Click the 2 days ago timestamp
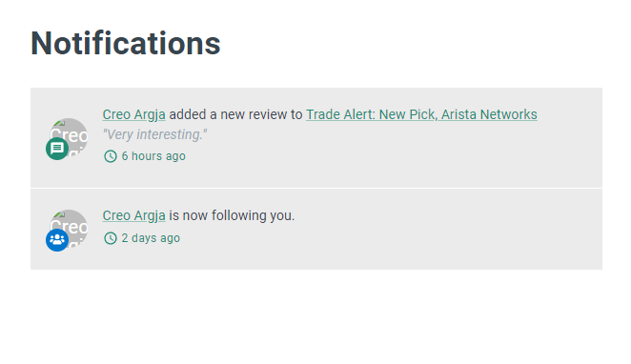The height and width of the screenshot is (364, 631). [151, 238]
